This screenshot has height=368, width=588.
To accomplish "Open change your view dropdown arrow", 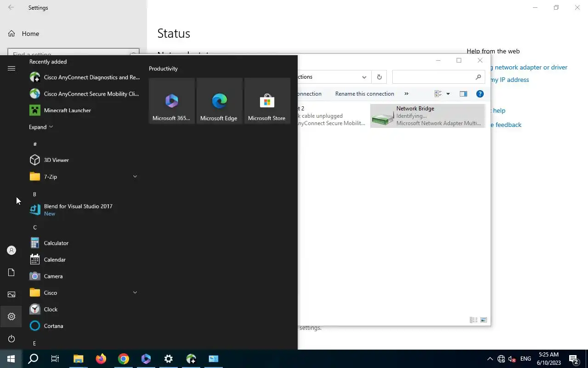I will [448, 94].
